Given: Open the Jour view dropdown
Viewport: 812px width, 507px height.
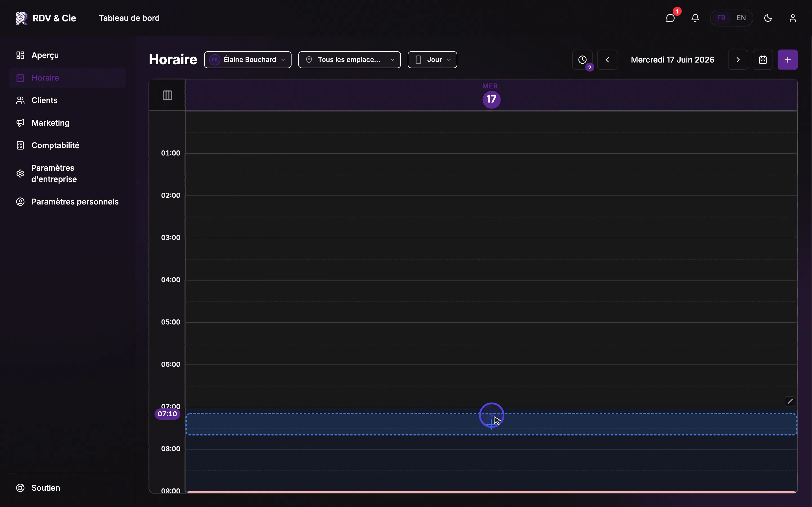Looking at the screenshot, I should pyautogui.click(x=432, y=60).
